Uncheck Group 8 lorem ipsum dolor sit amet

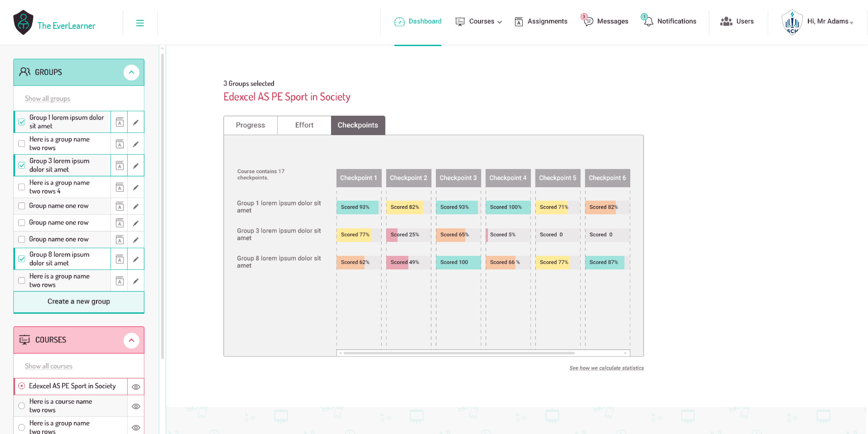coord(22,258)
